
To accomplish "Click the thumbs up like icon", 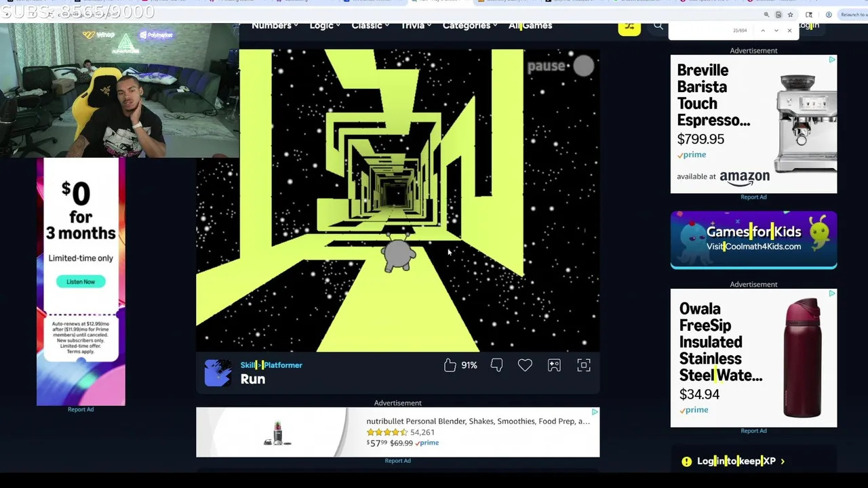I will (450, 365).
